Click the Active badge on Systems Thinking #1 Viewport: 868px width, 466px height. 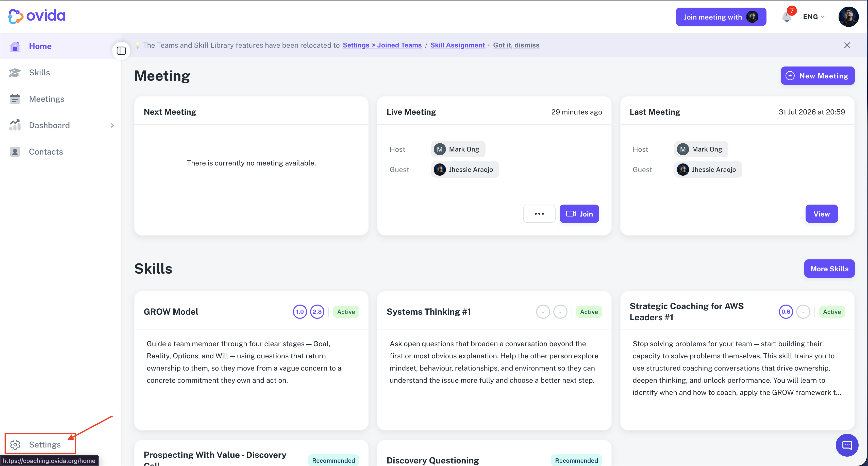[x=589, y=312]
